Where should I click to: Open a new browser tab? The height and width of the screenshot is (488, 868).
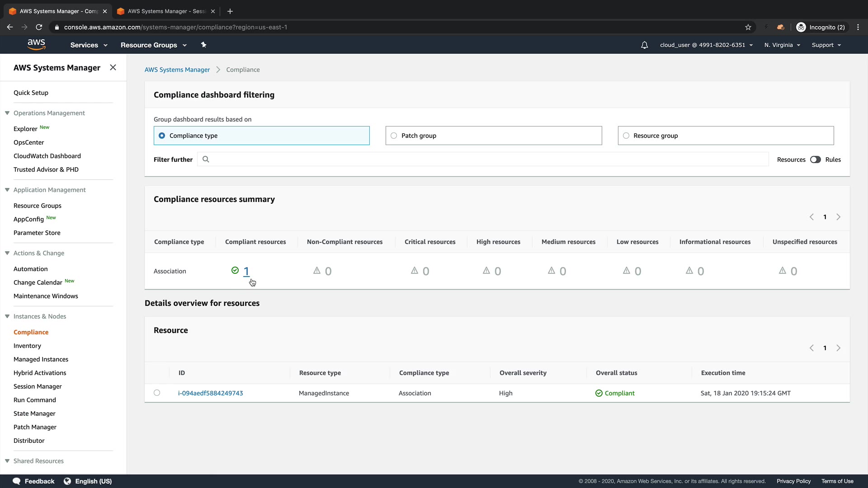coord(230,11)
